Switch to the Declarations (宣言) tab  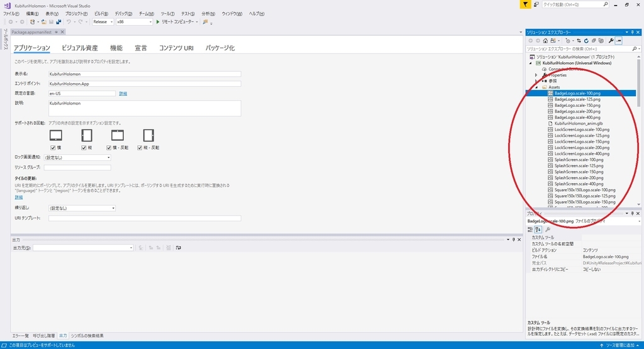[141, 48]
